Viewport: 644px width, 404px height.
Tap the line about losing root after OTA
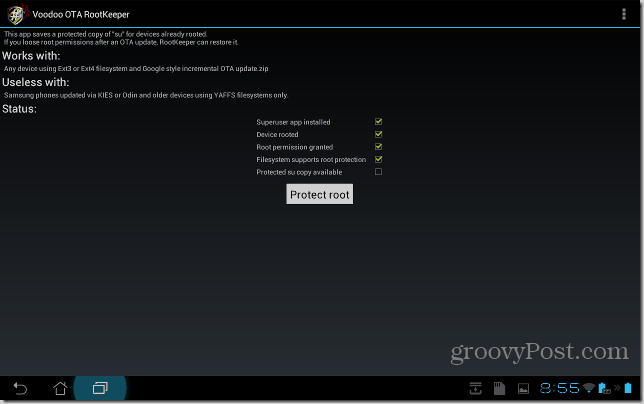click(121, 42)
